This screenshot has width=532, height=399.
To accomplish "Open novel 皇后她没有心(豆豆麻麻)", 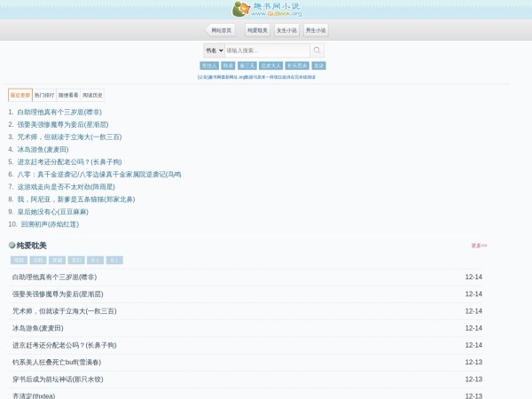I will pos(59,212).
